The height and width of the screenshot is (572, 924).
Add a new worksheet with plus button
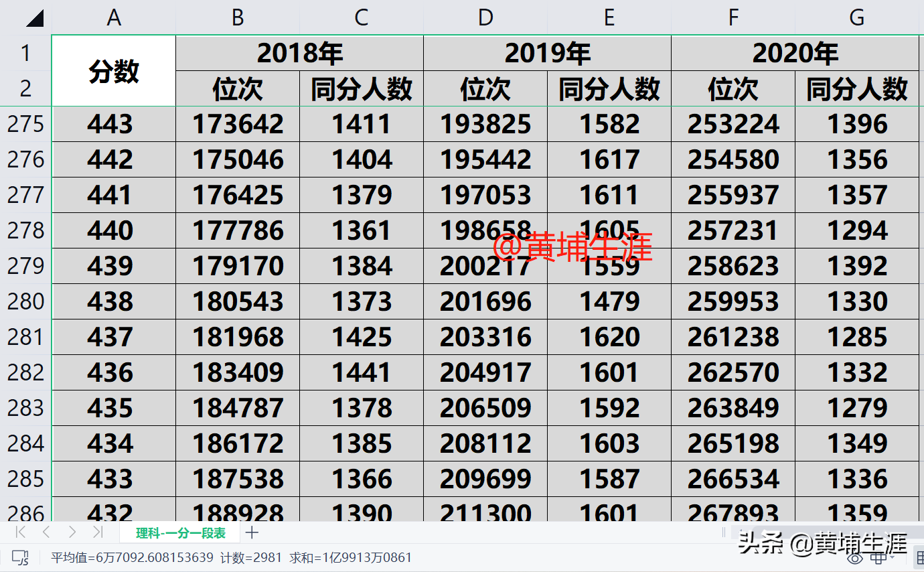252,532
